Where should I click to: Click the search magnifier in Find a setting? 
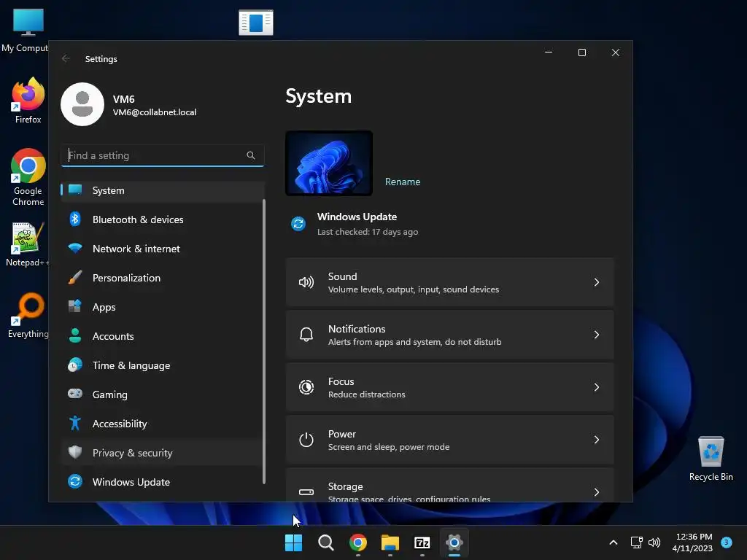[251, 155]
